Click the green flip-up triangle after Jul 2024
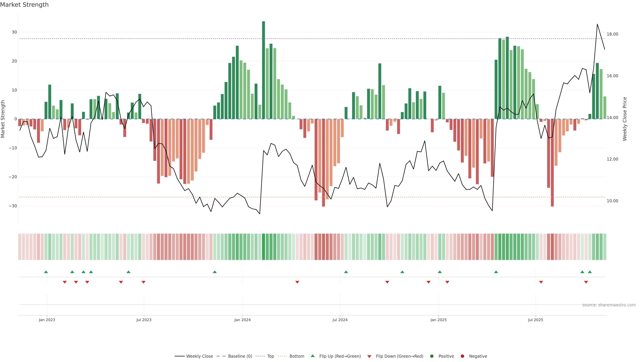This screenshot has width=644, height=362. tap(346, 272)
